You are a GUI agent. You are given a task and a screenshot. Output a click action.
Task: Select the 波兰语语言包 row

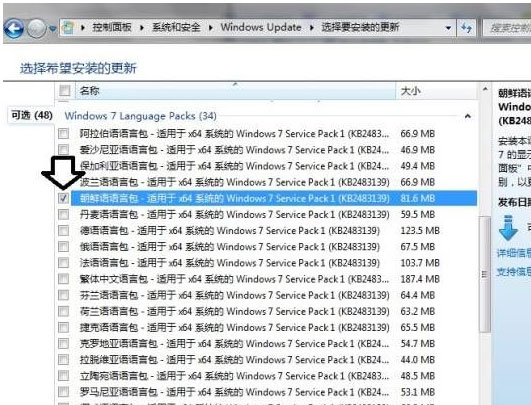267,182
